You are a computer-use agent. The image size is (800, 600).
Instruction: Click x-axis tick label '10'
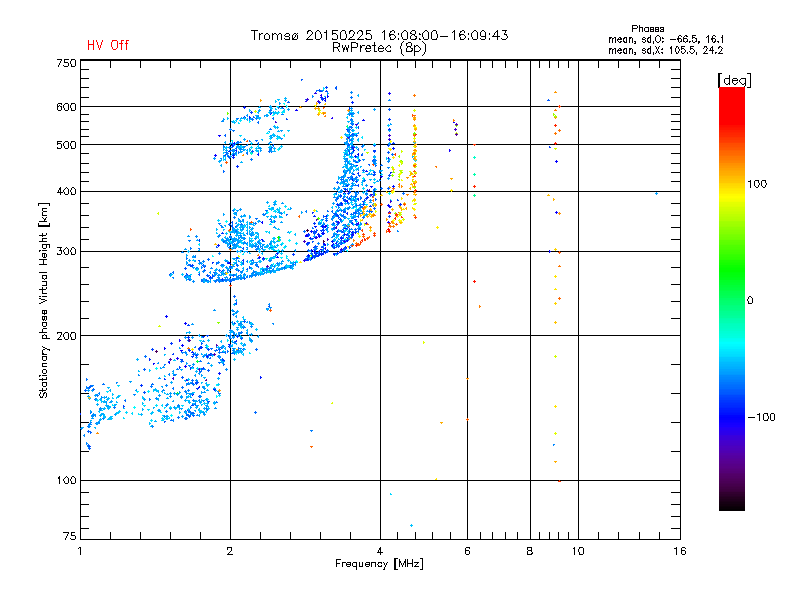(x=578, y=551)
